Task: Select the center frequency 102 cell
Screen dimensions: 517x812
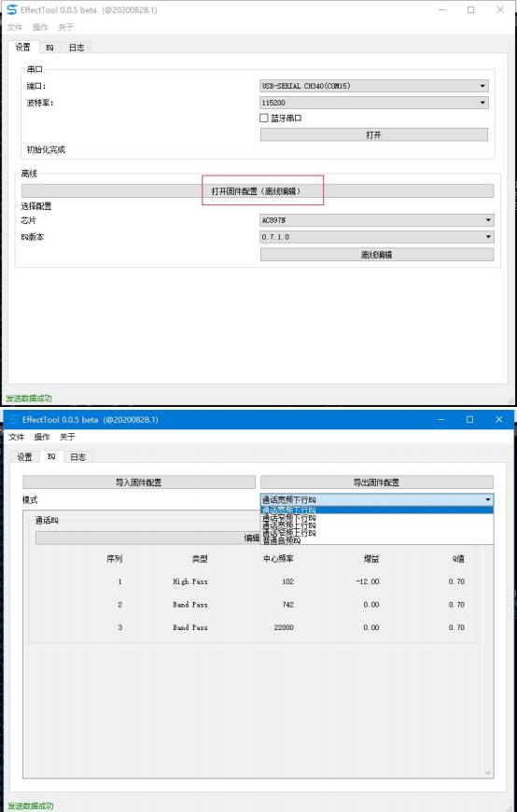Action: pos(288,581)
